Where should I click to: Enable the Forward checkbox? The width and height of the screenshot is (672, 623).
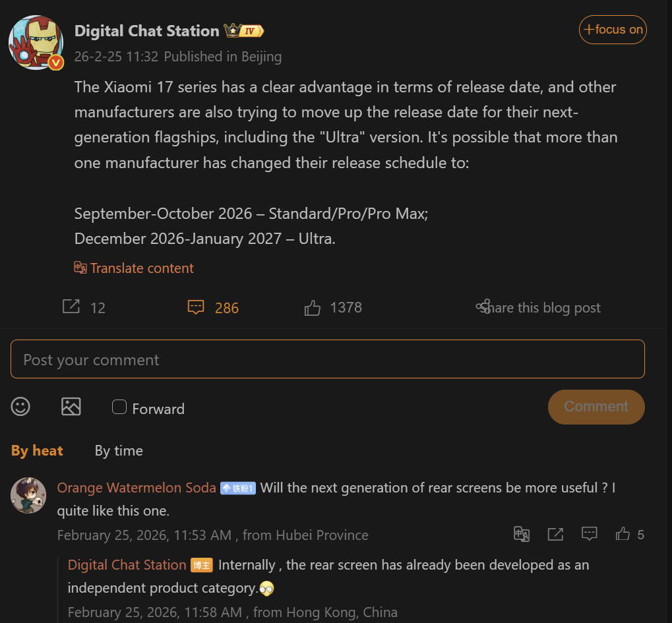119,407
